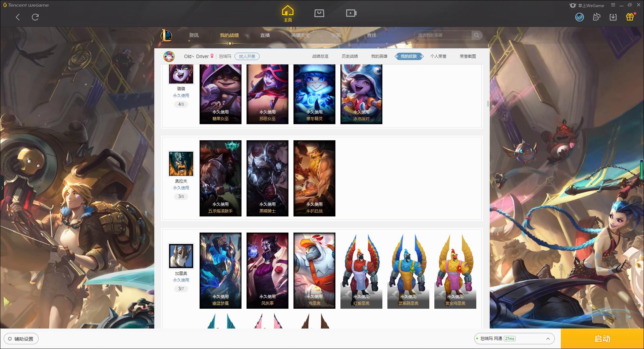This screenshot has height=349, width=644.
Task: Open the 个人荣誉 sub-tab
Action: 438,56
